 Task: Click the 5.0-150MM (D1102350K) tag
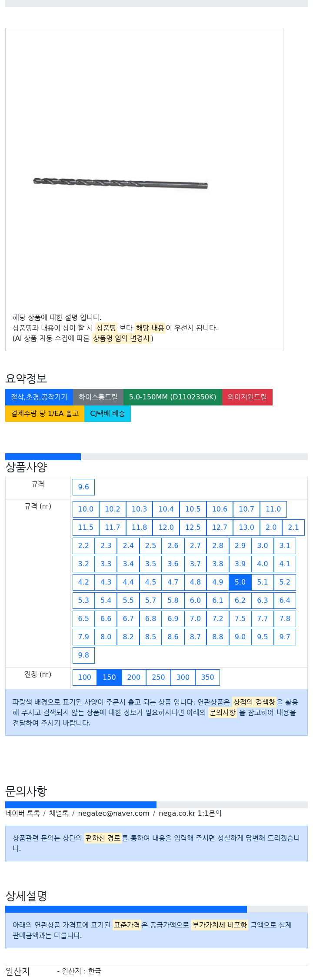click(173, 397)
